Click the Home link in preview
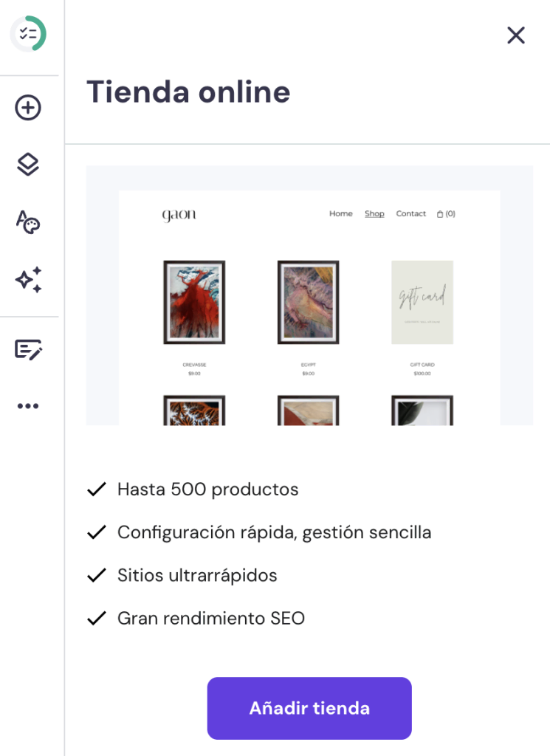Screen dimensions: 550x756 coord(340,214)
